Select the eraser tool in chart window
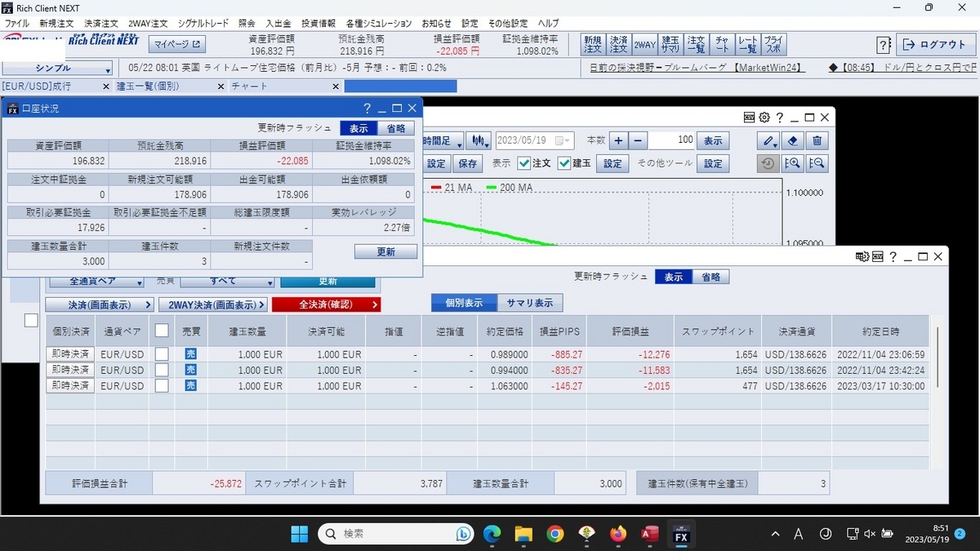The width and height of the screenshot is (980, 551). 794,140
